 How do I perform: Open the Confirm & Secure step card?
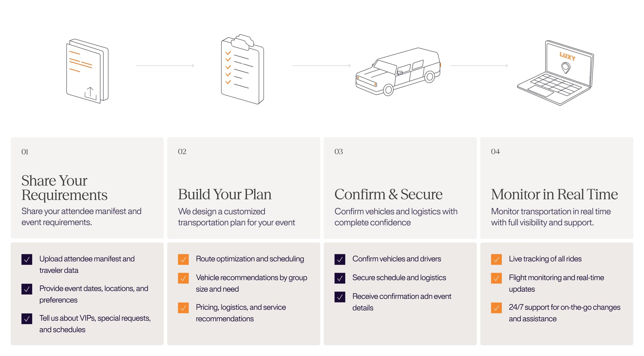400,188
